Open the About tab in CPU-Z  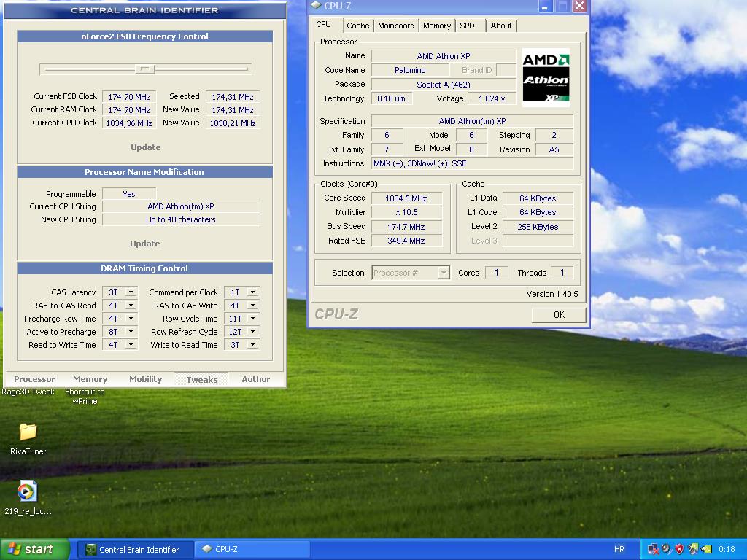click(x=501, y=26)
